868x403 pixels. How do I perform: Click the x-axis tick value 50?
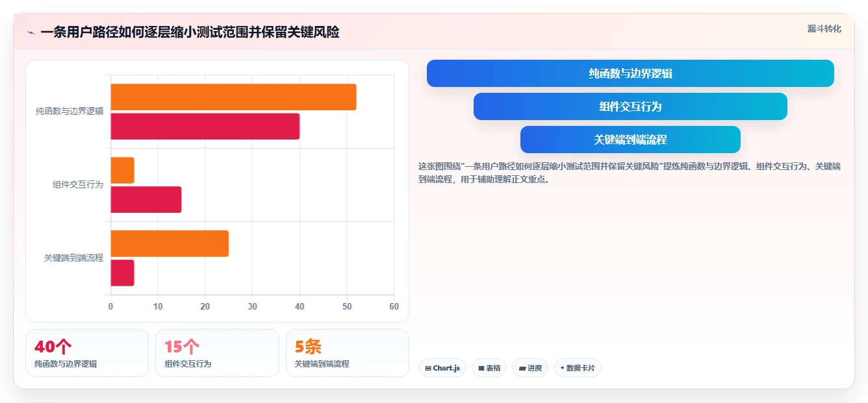[347, 306]
